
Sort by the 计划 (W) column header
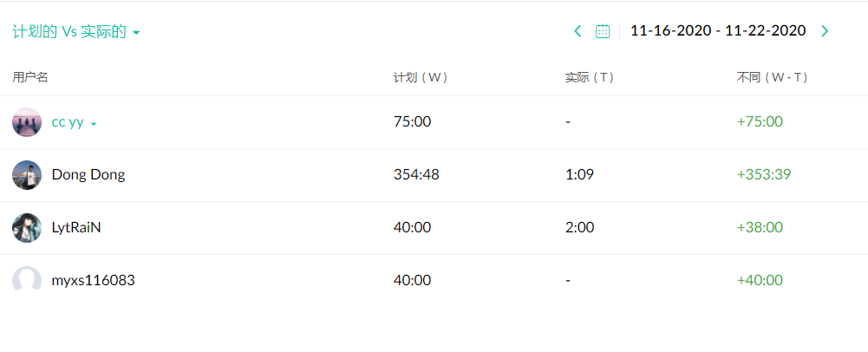[x=421, y=77]
